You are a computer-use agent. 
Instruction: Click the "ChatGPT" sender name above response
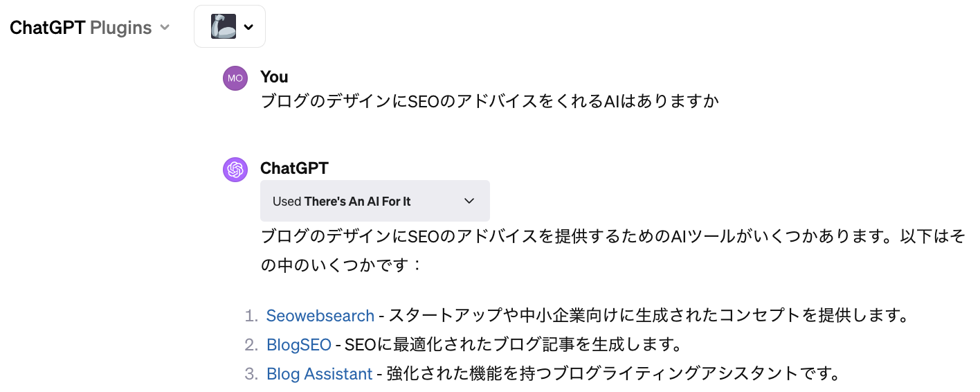[x=294, y=168]
